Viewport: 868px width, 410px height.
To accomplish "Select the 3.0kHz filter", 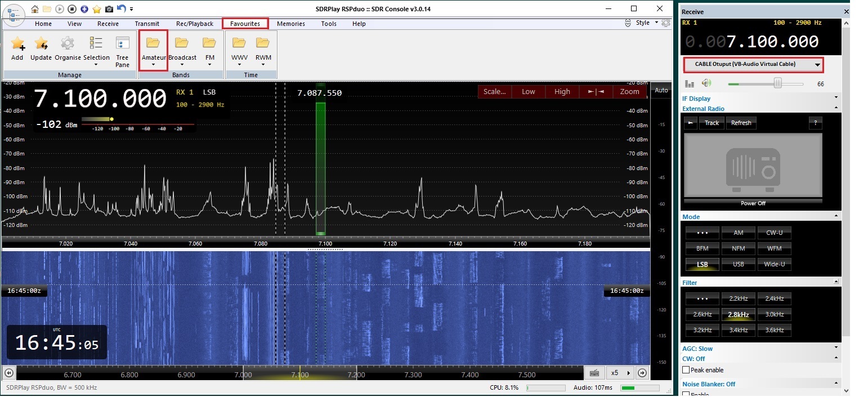I will pyautogui.click(x=774, y=314).
